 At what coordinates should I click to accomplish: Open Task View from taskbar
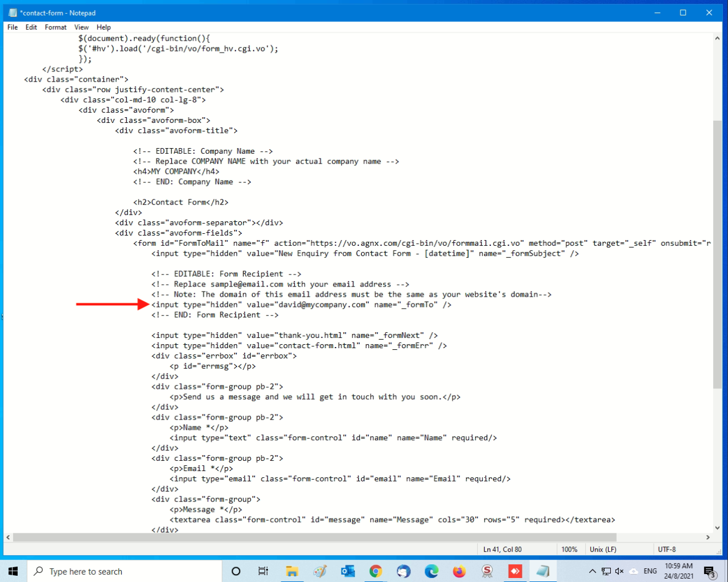263,571
